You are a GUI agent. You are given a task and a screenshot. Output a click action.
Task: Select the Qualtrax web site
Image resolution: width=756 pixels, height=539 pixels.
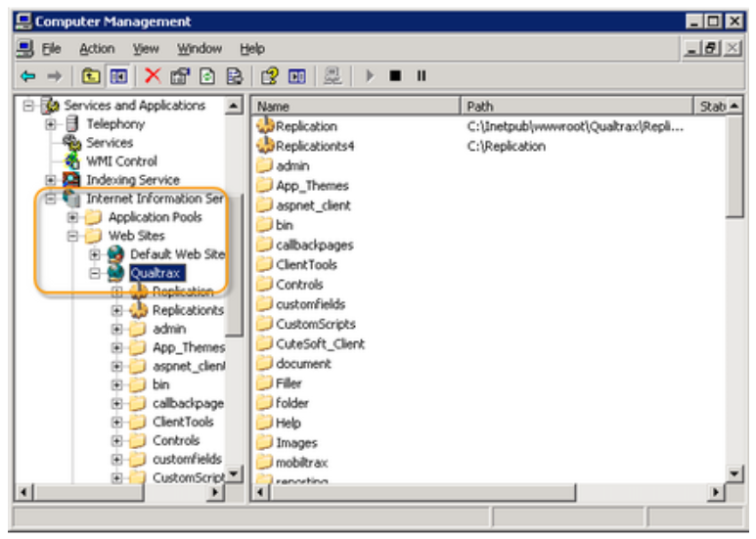(x=156, y=273)
